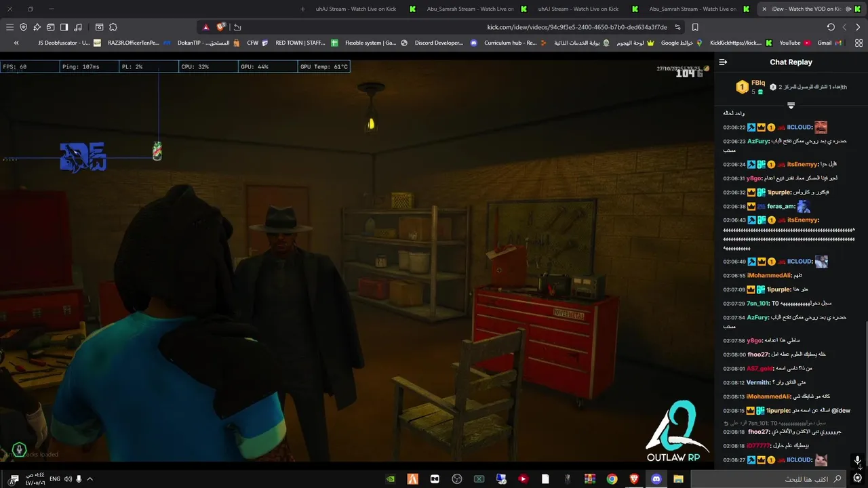Open FBIq top gifter profile

pyautogui.click(x=758, y=83)
